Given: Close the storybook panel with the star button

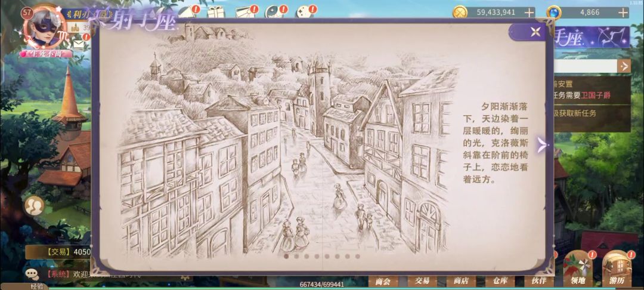Looking at the screenshot, I should coord(535,32).
